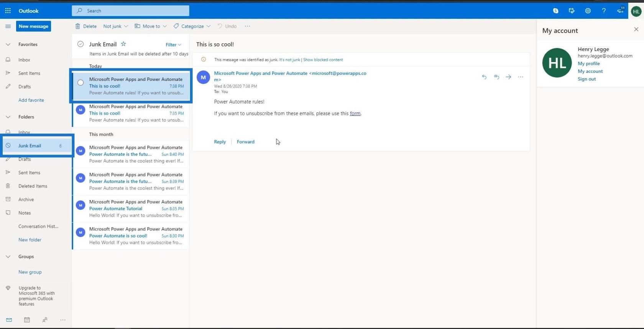Open Drafts under Favorites
The height and width of the screenshot is (329, 644).
(x=25, y=87)
